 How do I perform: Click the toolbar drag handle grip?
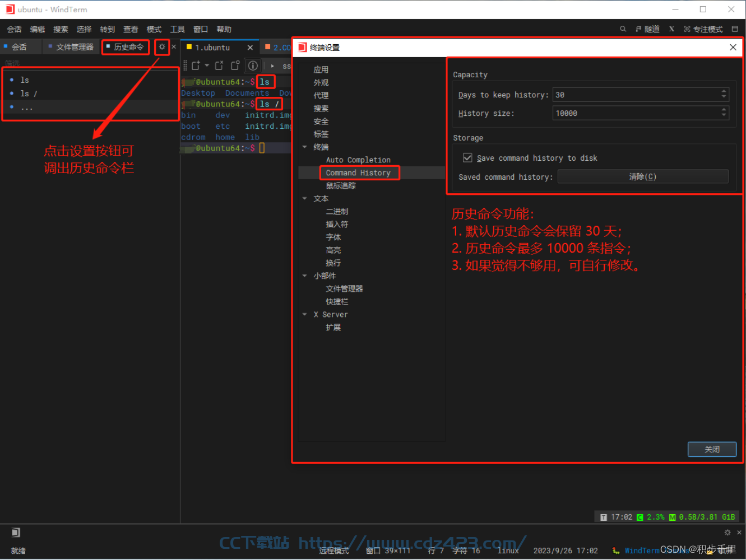click(x=185, y=66)
